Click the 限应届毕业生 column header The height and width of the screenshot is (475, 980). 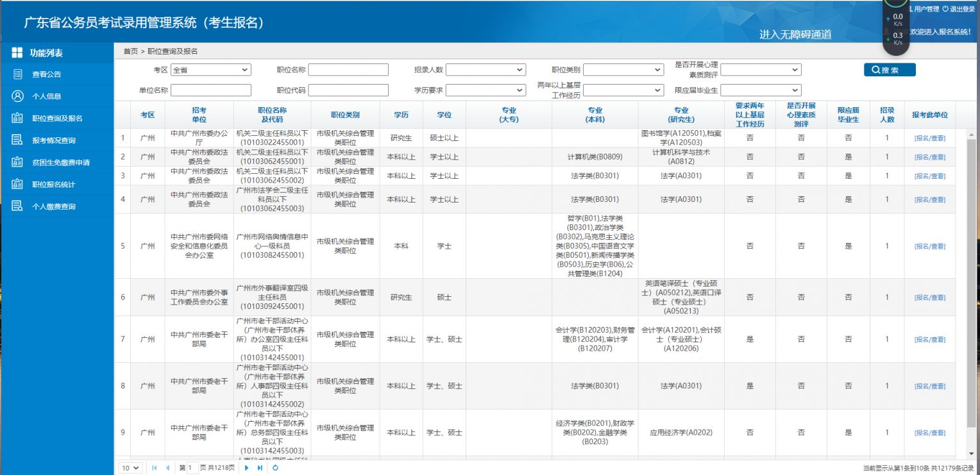(848, 115)
